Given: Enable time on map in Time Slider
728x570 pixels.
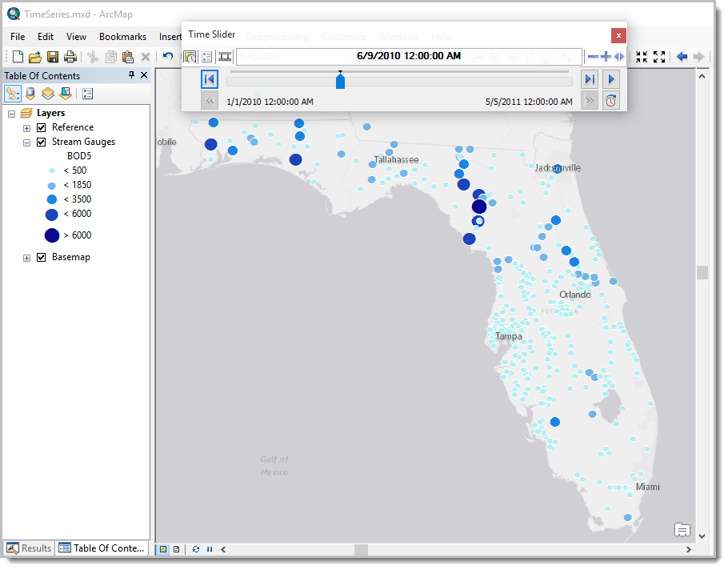Looking at the screenshot, I should pyautogui.click(x=190, y=57).
